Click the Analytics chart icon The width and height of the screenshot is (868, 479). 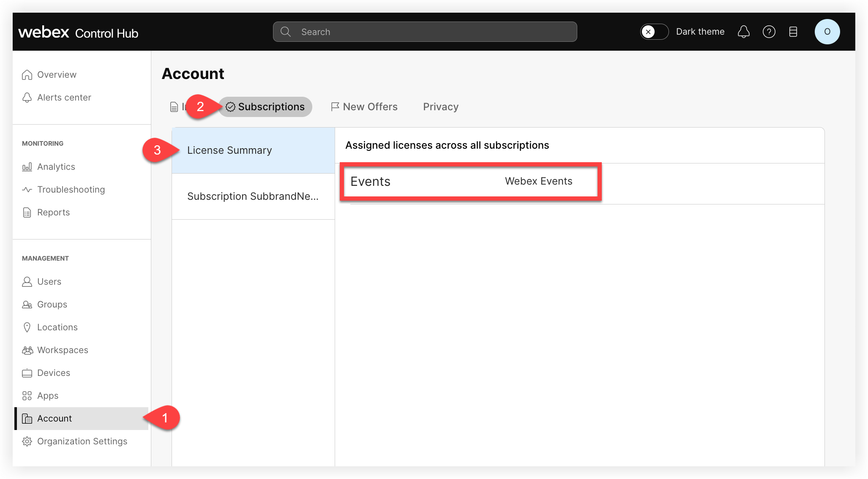[27, 167]
